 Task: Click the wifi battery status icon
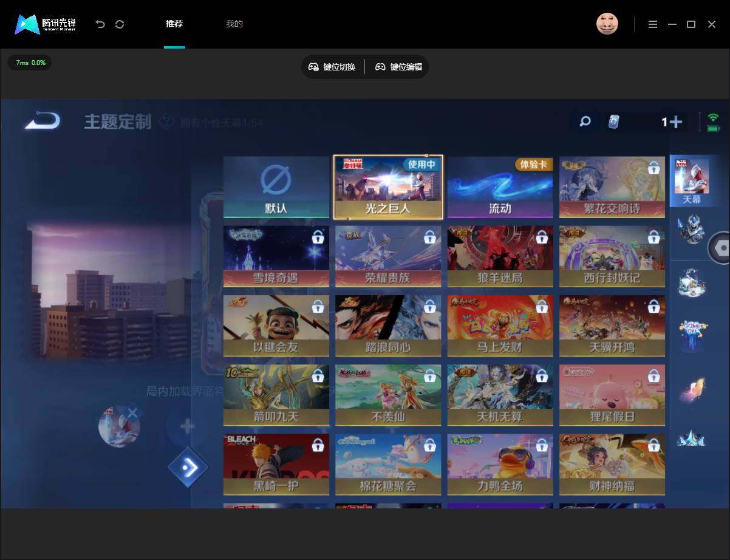click(x=713, y=122)
